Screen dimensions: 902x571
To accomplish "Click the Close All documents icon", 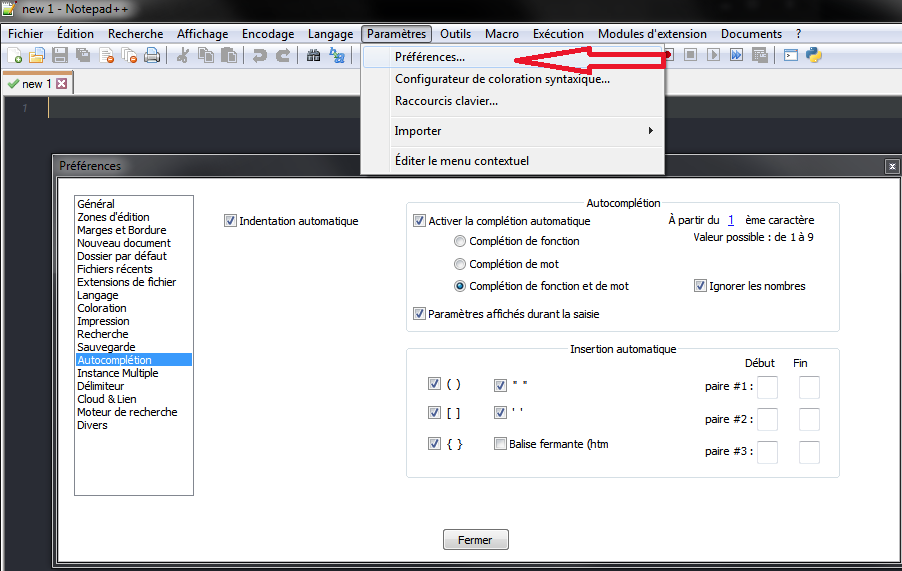I will [129, 55].
